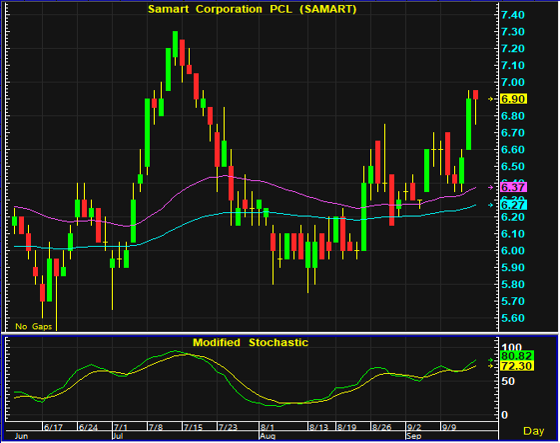Click the Modified Stochastic panel title
This screenshot has width=560, height=443.
point(250,343)
